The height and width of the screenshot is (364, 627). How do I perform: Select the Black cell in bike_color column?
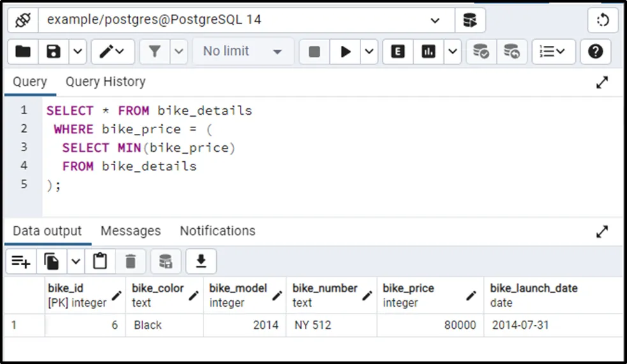(x=148, y=325)
